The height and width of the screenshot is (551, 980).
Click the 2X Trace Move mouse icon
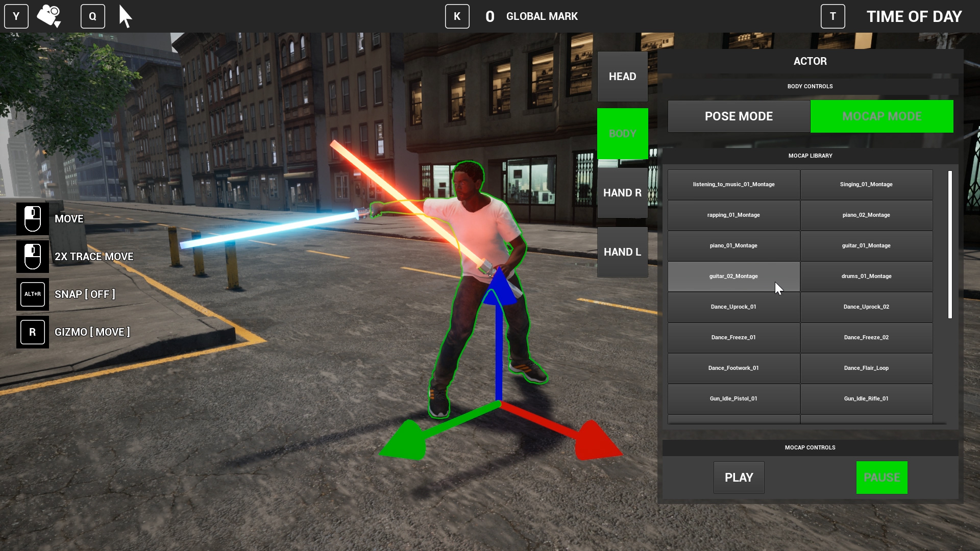click(33, 257)
